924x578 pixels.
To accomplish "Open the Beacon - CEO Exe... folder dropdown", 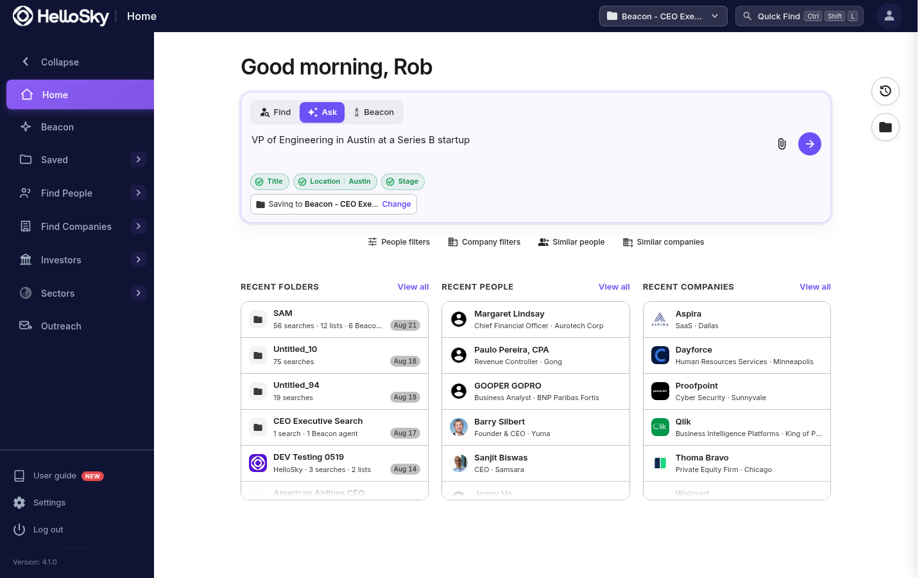I will click(x=663, y=16).
